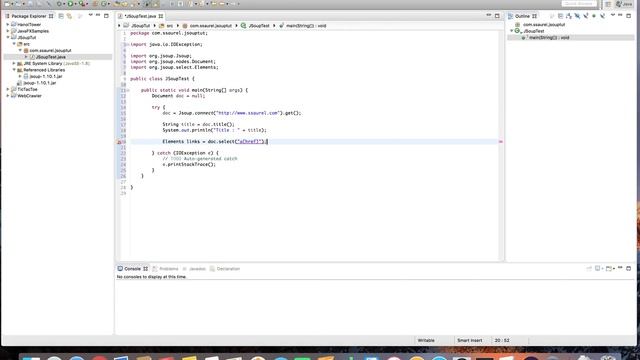Select the WebCrawler project
The image size is (640, 360).
point(29,96)
